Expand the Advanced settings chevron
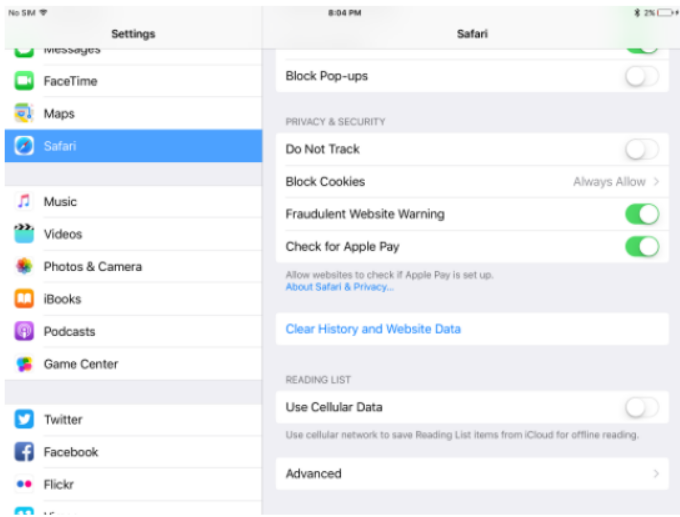Screen dimensions: 680x517 click(x=656, y=474)
